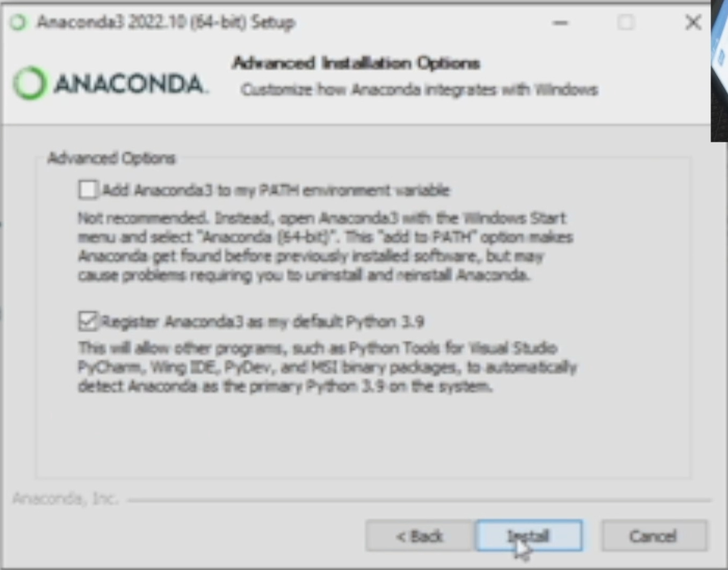This screenshot has width=728, height=570.
Task: Click the Anaconda icon in the title bar
Action: tap(19, 23)
